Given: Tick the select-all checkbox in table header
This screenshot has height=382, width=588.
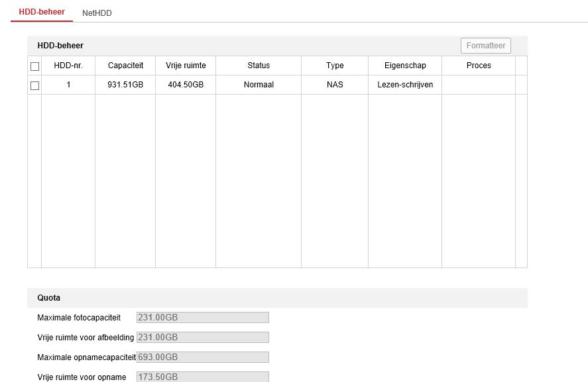Looking at the screenshot, I should [35, 66].
